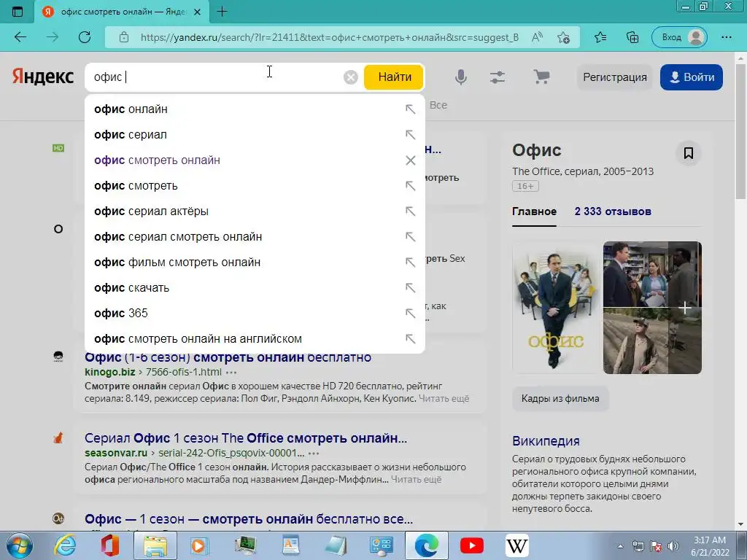Click the browser address bar

click(x=329, y=37)
